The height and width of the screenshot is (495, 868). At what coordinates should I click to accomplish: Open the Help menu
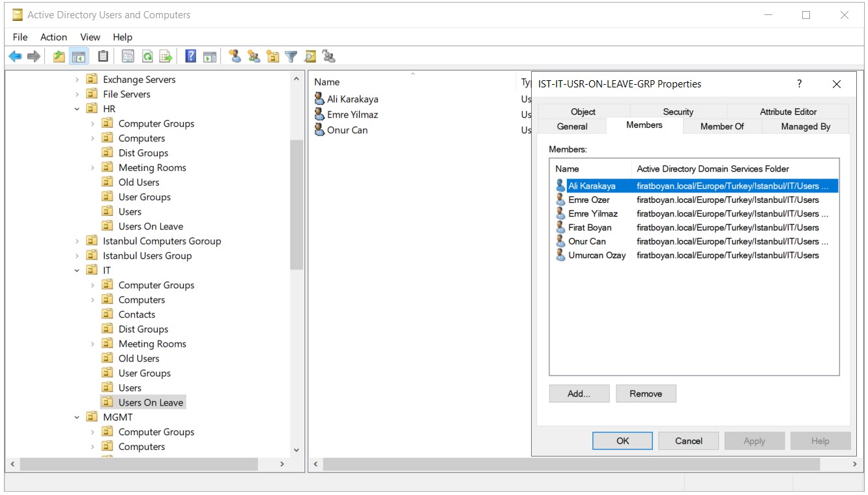[x=122, y=37]
